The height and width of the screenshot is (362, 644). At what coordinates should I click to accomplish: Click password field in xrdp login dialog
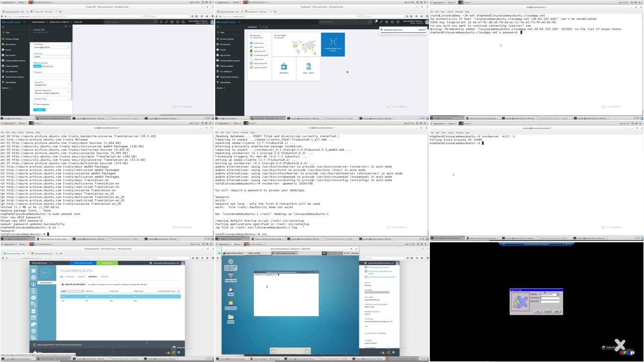click(x=550, y=302)
